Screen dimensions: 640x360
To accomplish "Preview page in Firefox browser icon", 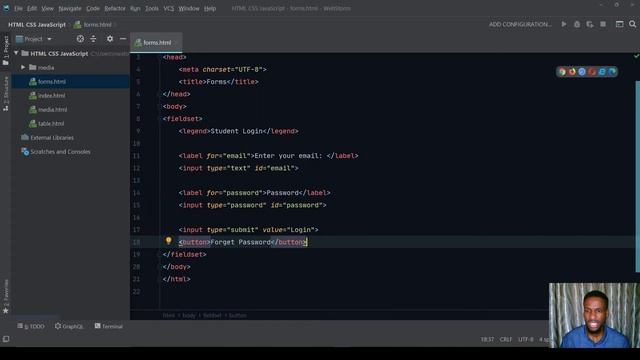I will coord(572,72).
